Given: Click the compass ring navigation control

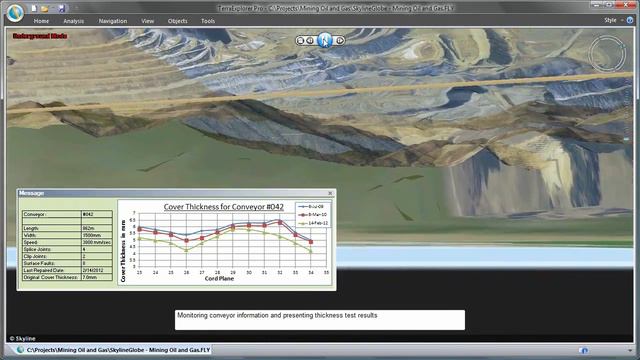Looking at the screenshot, I should [x=608, y=53].
